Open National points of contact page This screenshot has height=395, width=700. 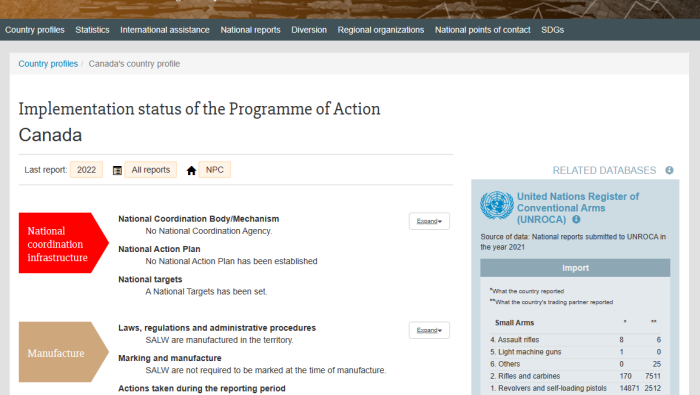(x=483, y=30)
